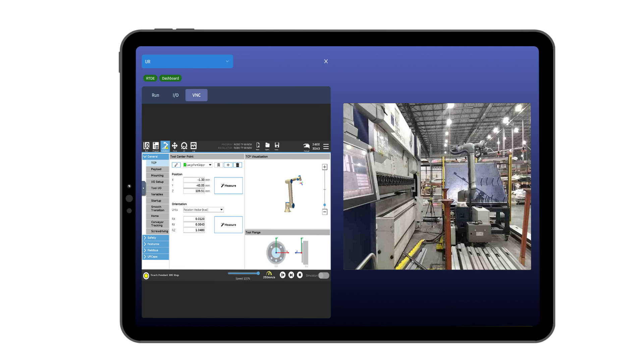The image size is (644, 362).
Task: Click the factory camera feed
Action: [x=437, y=186]
